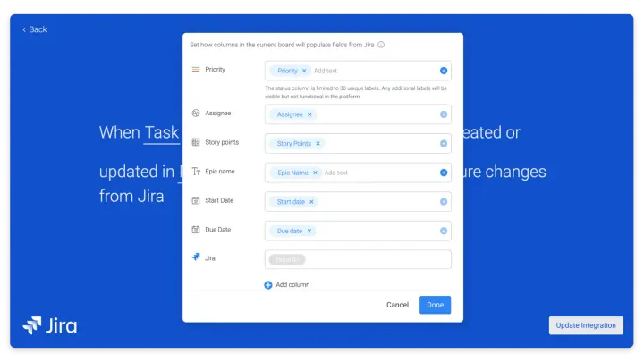The width and height of the screenshot is (644, 362).
Task: Click the Priority row label
Action: pos(216,70)
